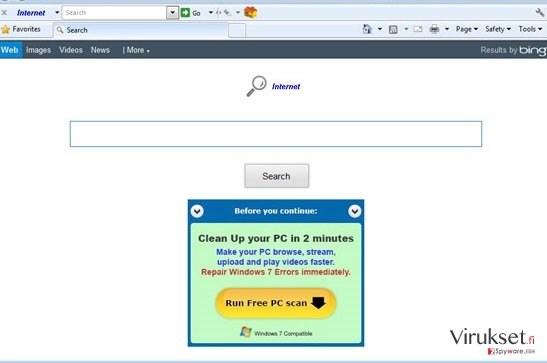
Task: Open the Favorites panel label
Action: click(27, 29)
